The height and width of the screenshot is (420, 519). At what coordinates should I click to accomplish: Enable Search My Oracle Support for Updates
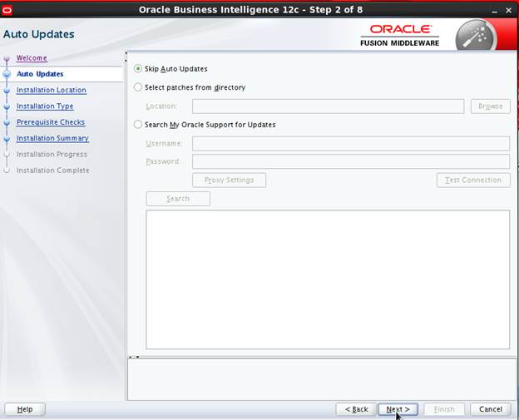[139, 125]
